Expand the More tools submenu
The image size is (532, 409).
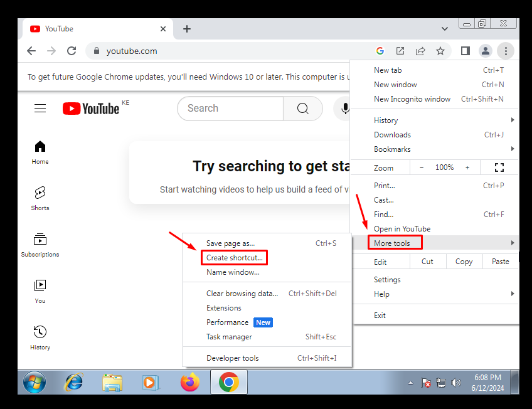click(x=435, y=243)
